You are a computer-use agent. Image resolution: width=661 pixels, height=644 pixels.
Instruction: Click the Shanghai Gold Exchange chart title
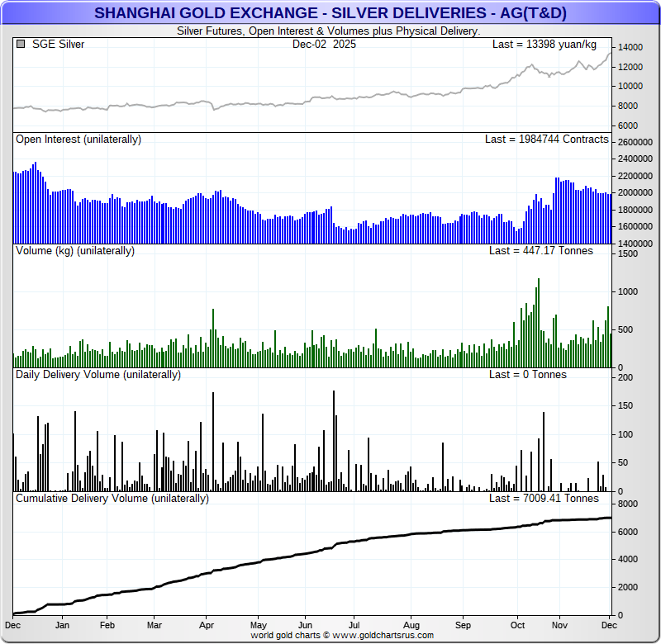(x=330, y=13)
